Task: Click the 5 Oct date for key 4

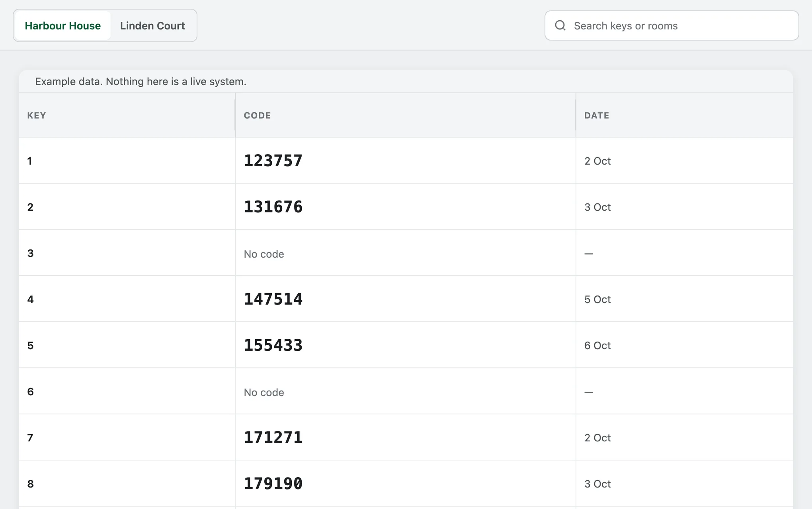Action: (x=597, y=299)
